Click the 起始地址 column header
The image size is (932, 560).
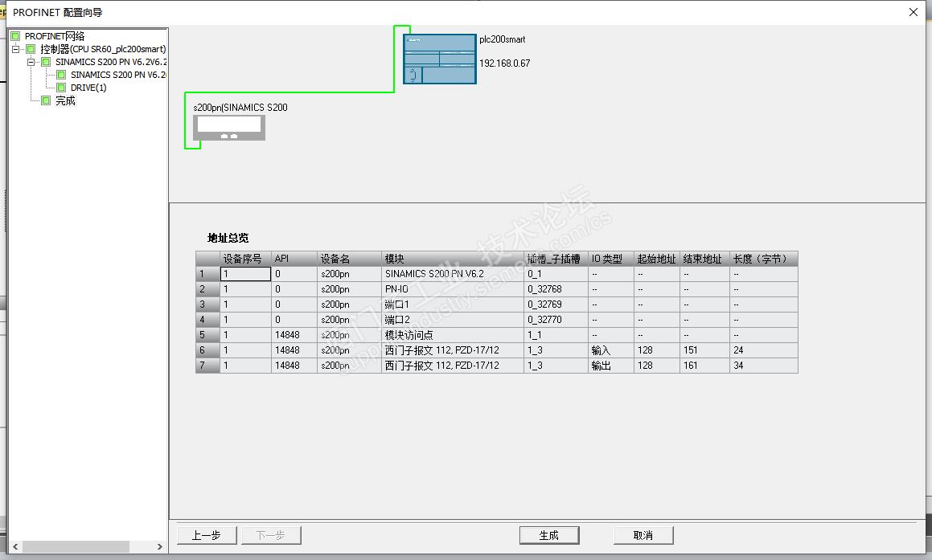pyautogui.click(x=657, y=259)
